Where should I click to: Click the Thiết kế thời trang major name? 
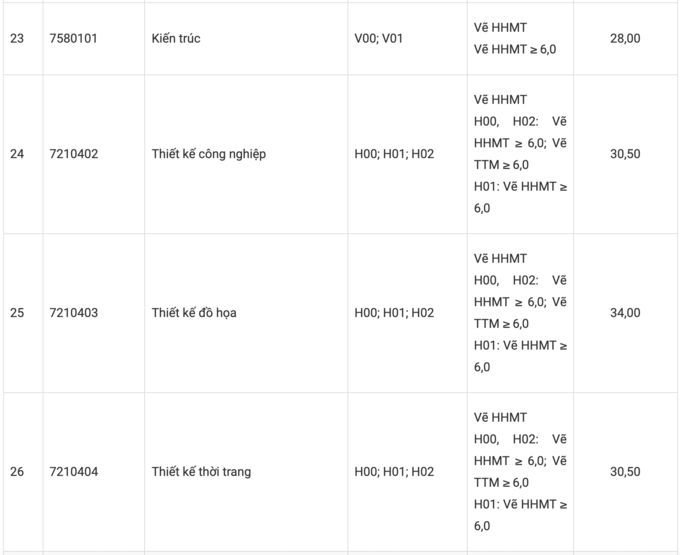(x=201, y=472)
